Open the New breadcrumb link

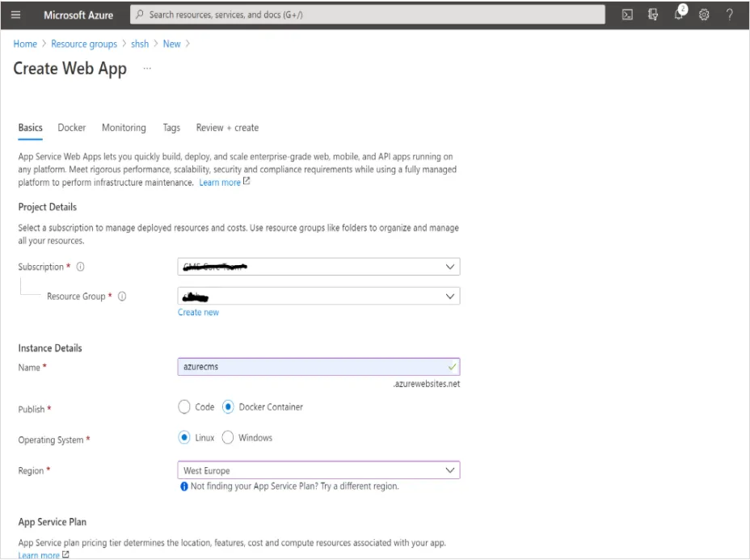coord(171,44)
